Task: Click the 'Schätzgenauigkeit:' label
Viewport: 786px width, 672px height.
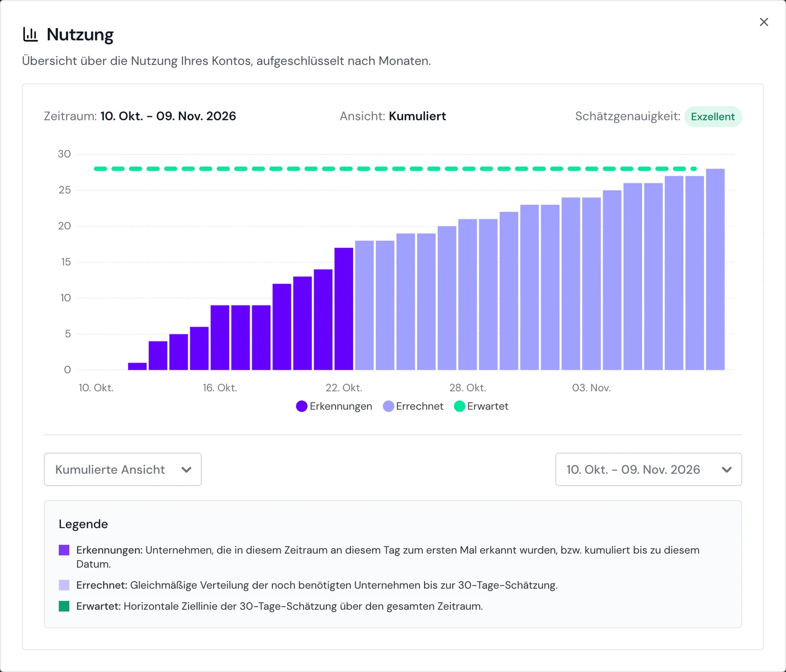Action: [x=627, y=116]
